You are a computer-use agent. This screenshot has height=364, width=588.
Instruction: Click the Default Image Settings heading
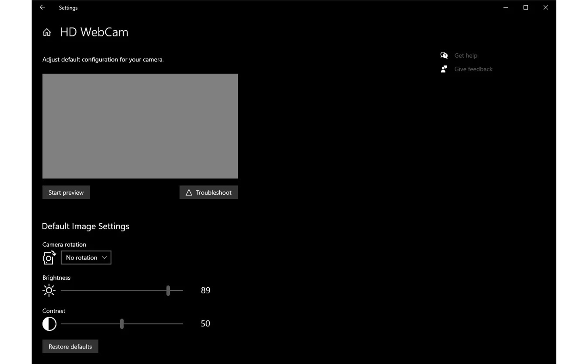[x=86, y=226]
